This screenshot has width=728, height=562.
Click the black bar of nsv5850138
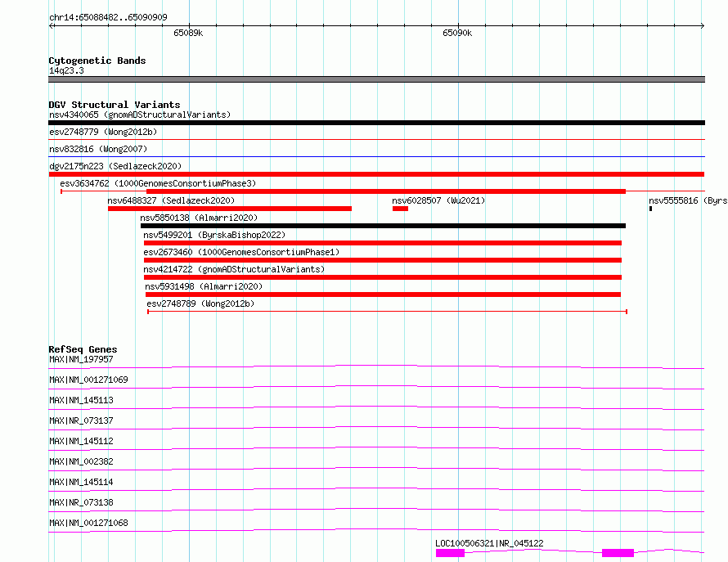pos(383,226)
